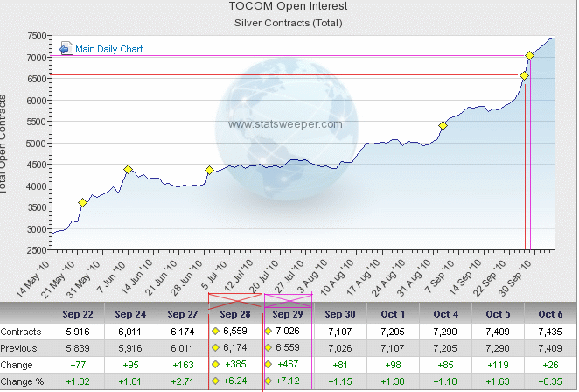Select the yellow diamond marker near 21 May '10
The image size is (579, 392).
[x=83, y=202]
